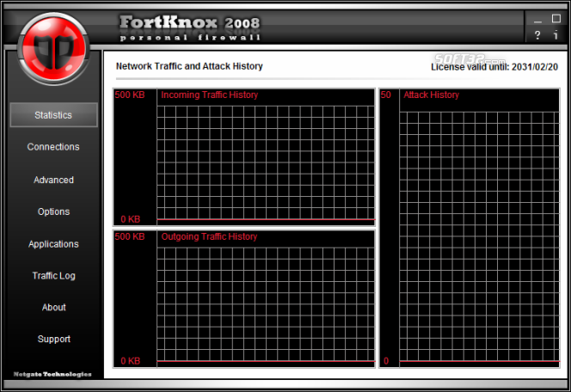Open the Options section

[x=53, y=211]
